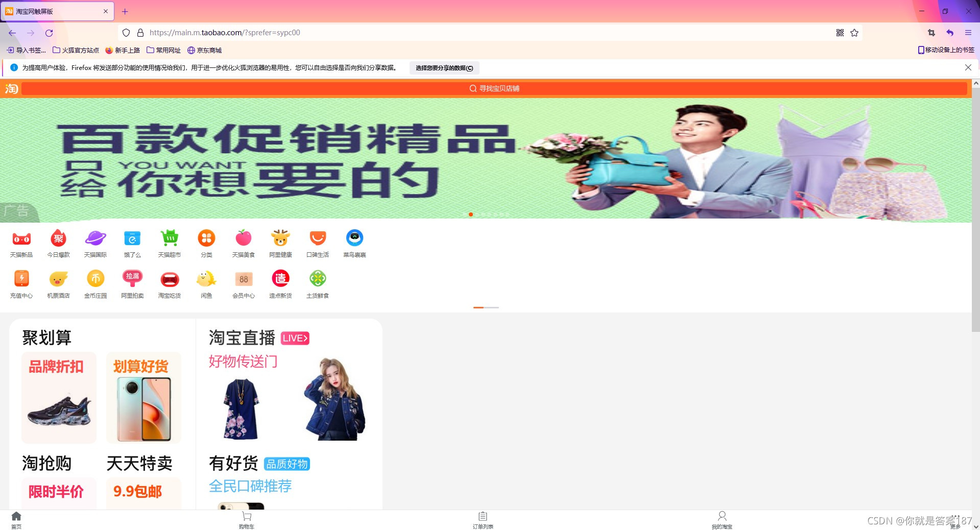Viewport: 980px width, 530px height.
Task: Click the 百款促销精品 banner ad
Action: tap(486, 160)
